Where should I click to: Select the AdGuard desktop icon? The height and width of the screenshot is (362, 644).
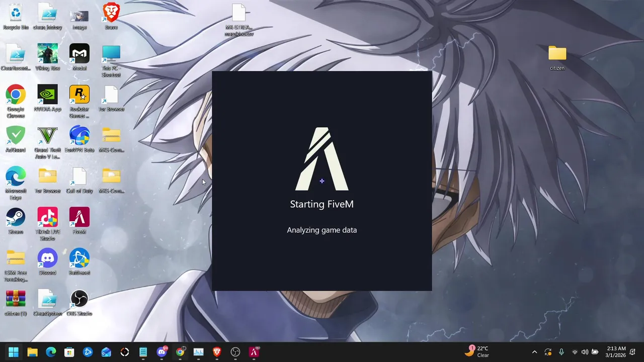(x=16, y=139)
